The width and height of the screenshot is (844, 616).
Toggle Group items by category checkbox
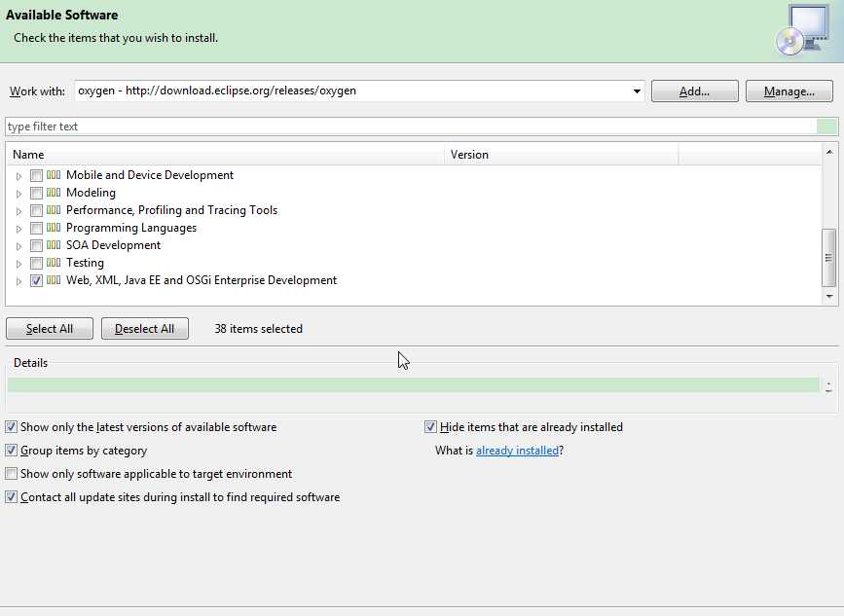[x=12, y=451]
